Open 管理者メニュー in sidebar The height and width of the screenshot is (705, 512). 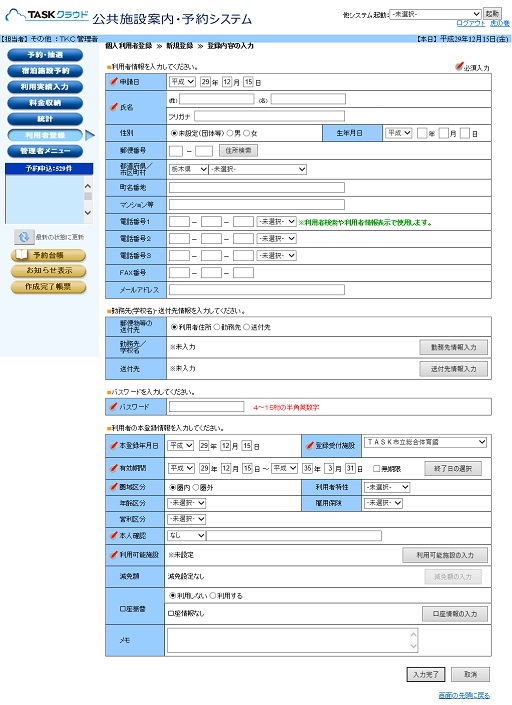tap(45, 151)
